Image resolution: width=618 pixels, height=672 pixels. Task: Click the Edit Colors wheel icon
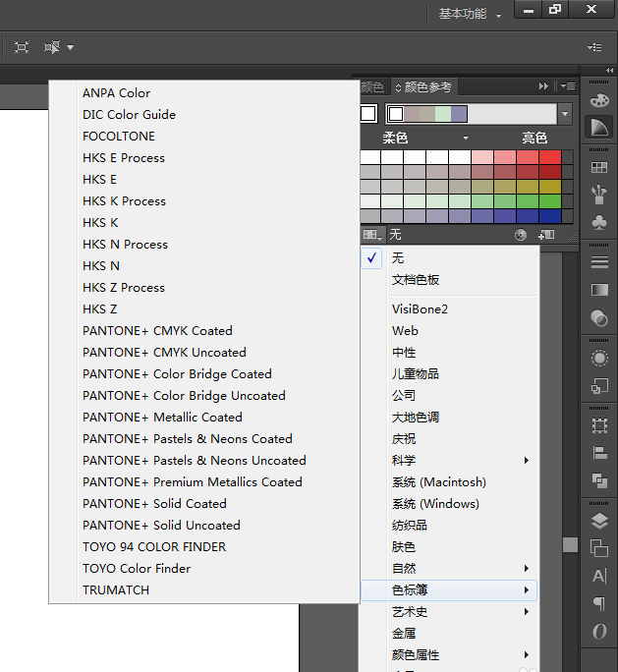(x=521, y=235)
